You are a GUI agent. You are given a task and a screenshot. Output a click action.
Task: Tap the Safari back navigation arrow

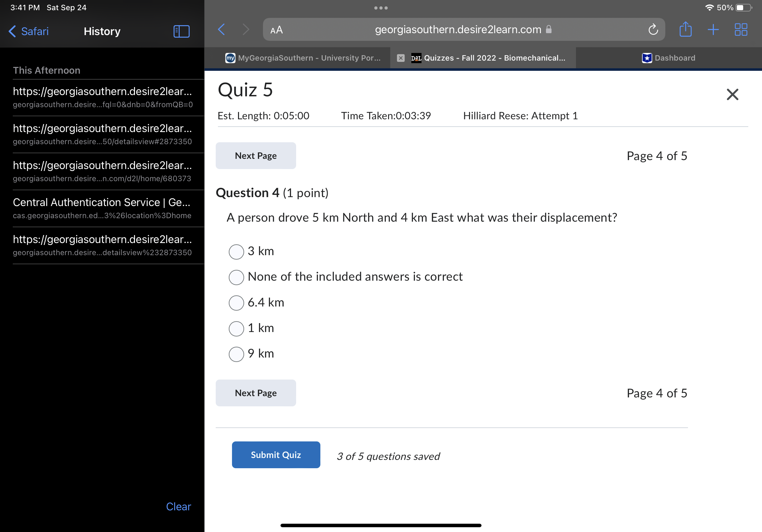coord(221,30)
